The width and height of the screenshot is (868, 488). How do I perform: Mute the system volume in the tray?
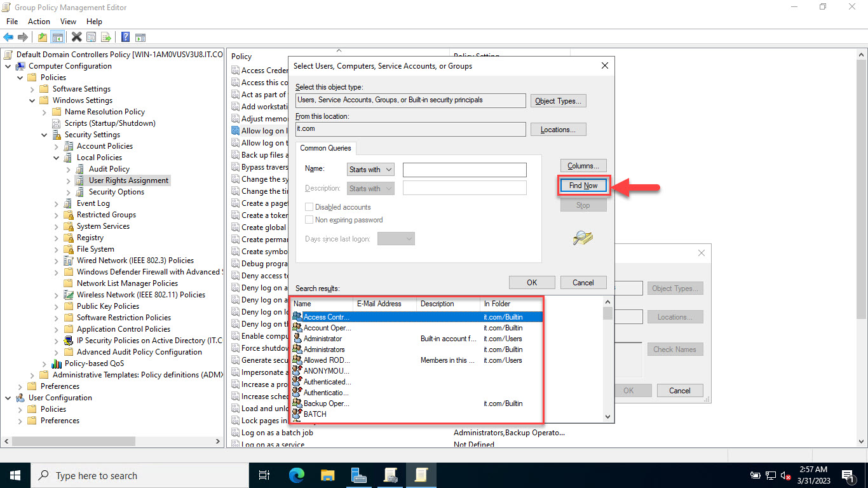point(786,475)
